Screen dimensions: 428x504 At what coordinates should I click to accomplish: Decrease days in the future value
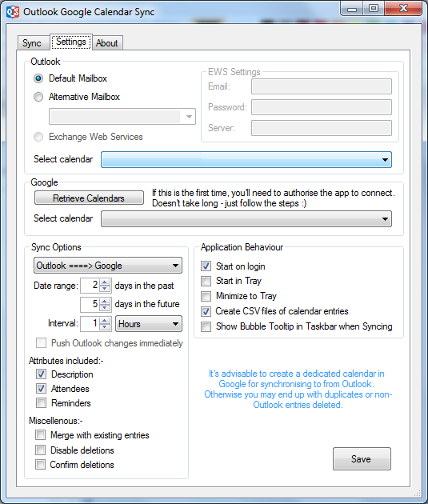click(105, 307)
